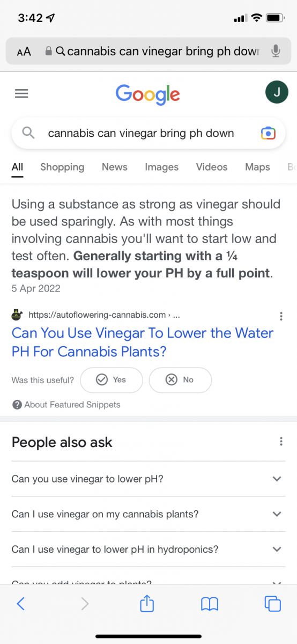Open Safari bookmarks book icon
Viewport: 297px width, 644px height.
pyautogui.click(x=210, y=604)
